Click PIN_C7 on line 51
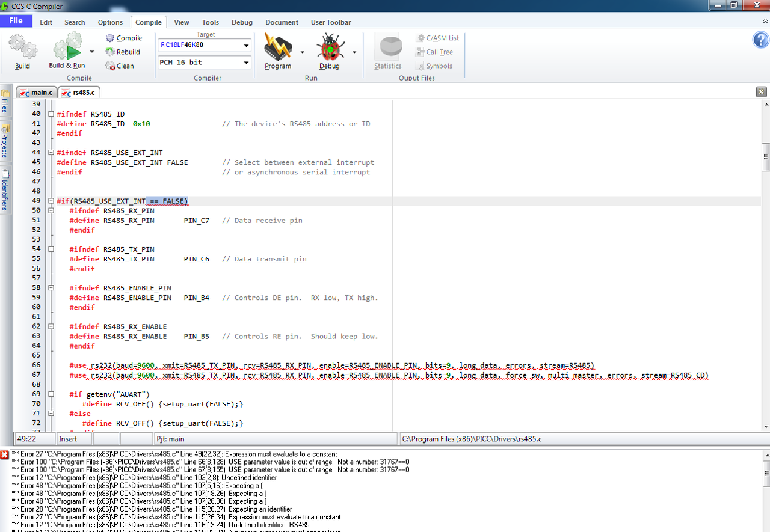Image resolution: width=770 pixels, height=532 pixels. (x=197, y=221)
